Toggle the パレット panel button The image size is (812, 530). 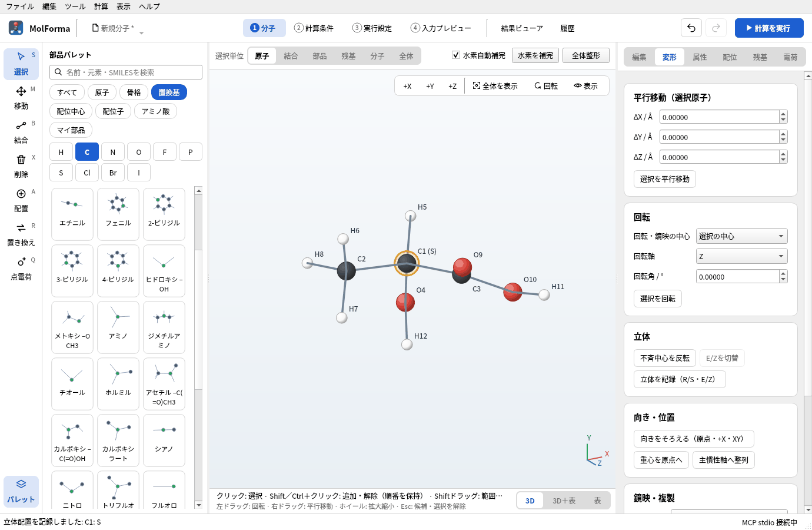[21, 491]
